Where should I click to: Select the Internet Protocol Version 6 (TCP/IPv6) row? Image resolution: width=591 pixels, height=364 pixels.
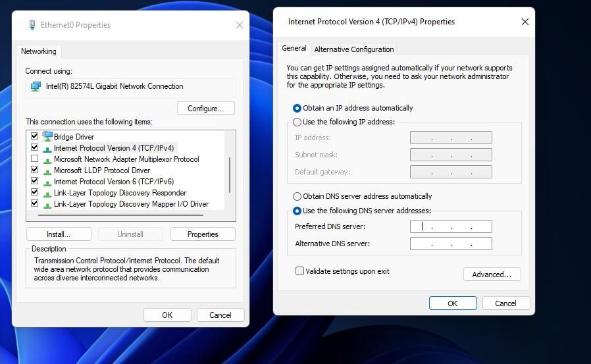pyautogui.click(x=113, y=182)
